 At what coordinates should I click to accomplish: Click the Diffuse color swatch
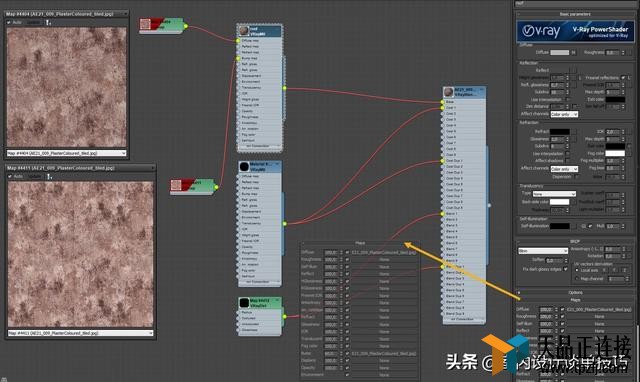pyautogui.click(x=560, y=52)
